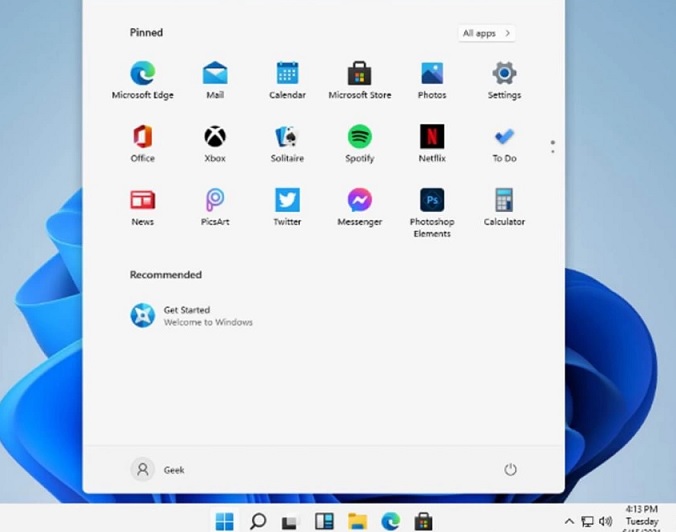Open the Twitter app
Viewport: 676px width, 532px height.
point(287,207)
